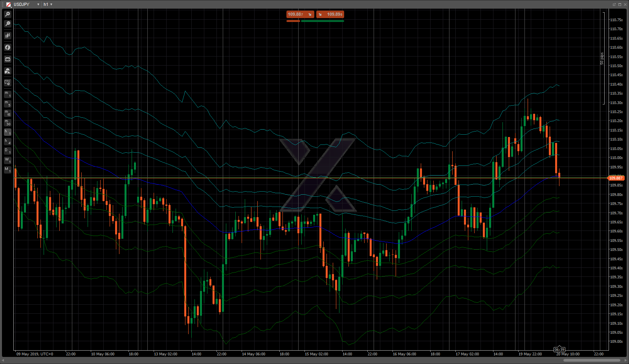Open the USDJPY symbol dropdown

coord(38,5)
